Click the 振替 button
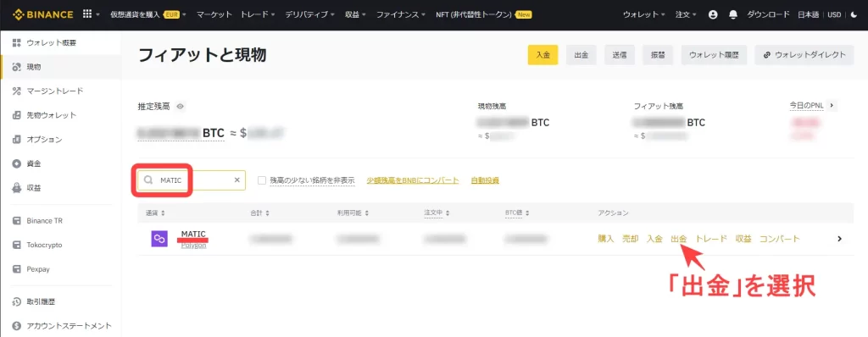 (658, 55)
